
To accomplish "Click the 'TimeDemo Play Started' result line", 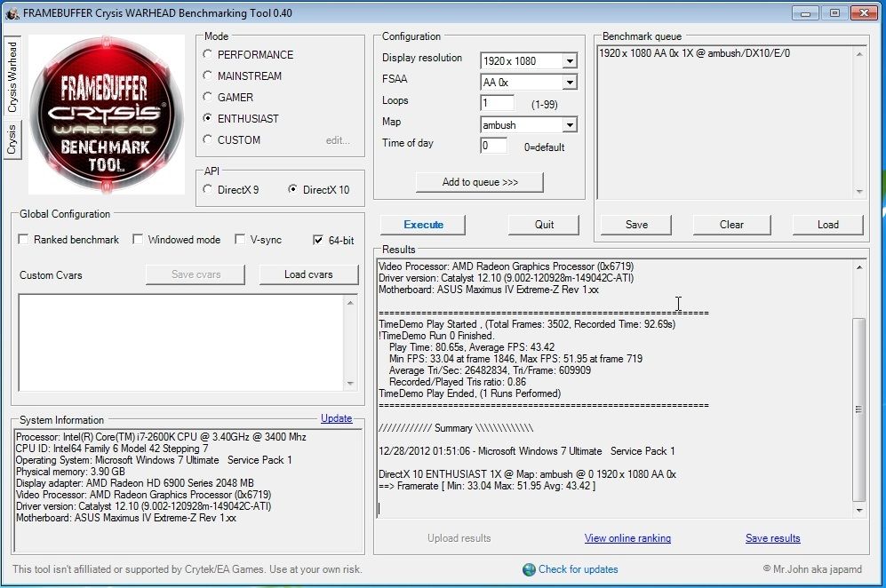I will (x=527, y=324).
